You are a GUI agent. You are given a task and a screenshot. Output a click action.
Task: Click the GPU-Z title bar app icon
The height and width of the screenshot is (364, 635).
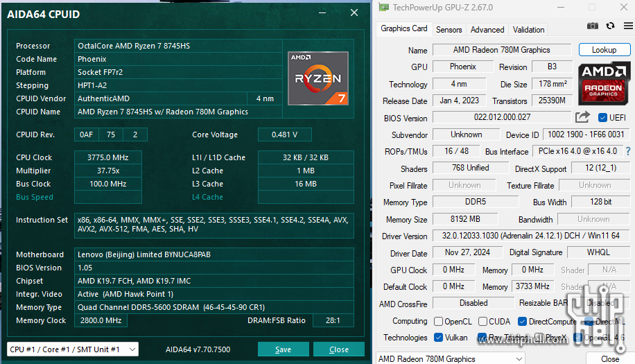click(x=383, y=8)
